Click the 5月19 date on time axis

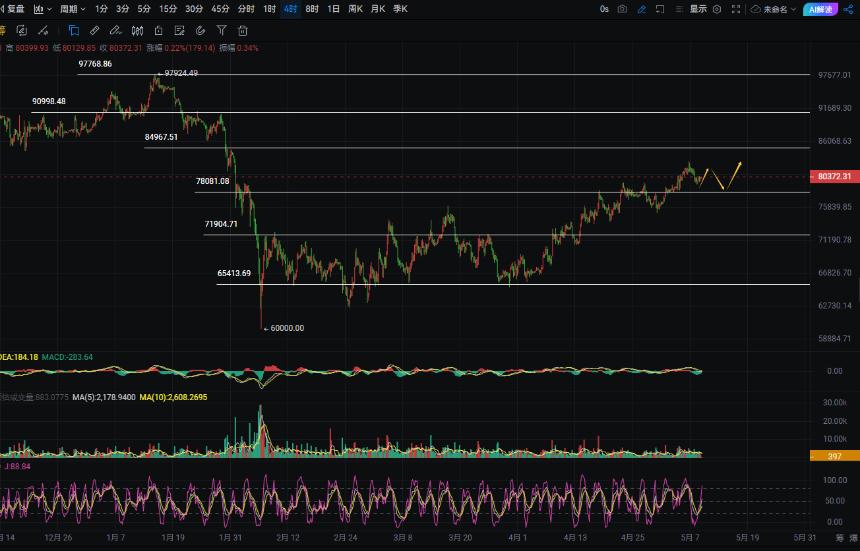748,537
